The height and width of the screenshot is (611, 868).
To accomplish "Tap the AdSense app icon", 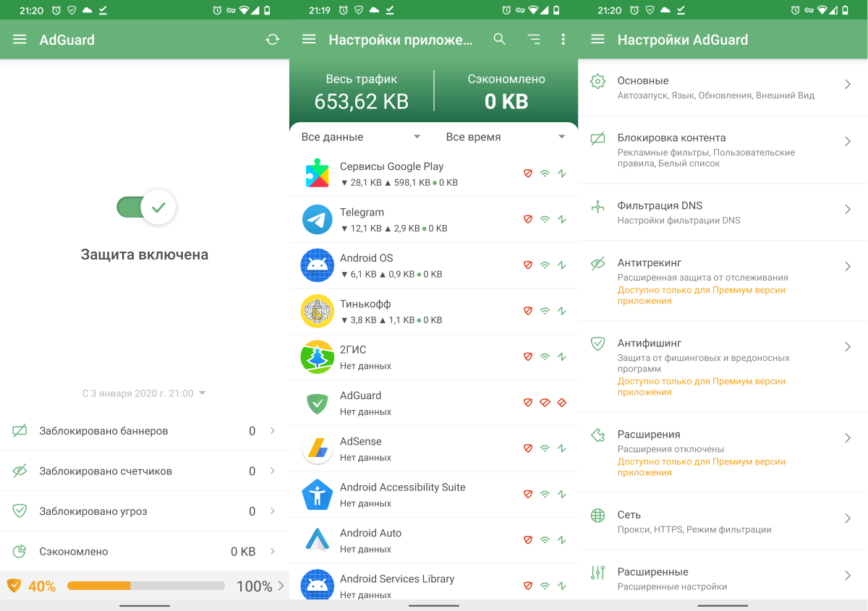I will 317,448.
